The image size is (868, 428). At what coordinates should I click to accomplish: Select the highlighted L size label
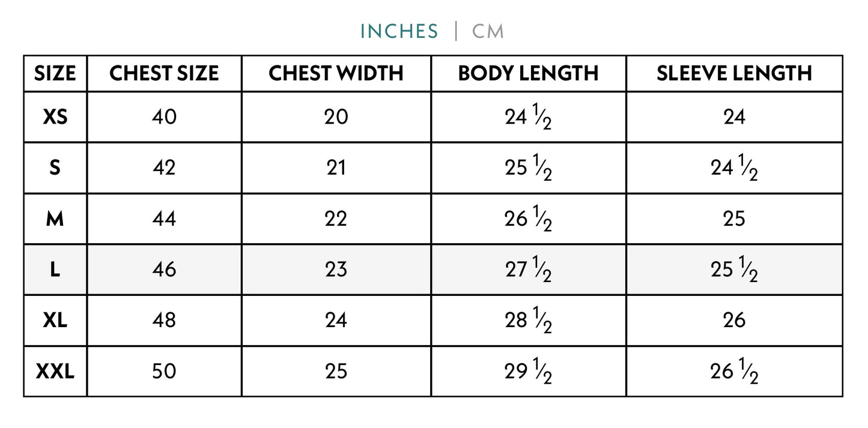[55, 270]
